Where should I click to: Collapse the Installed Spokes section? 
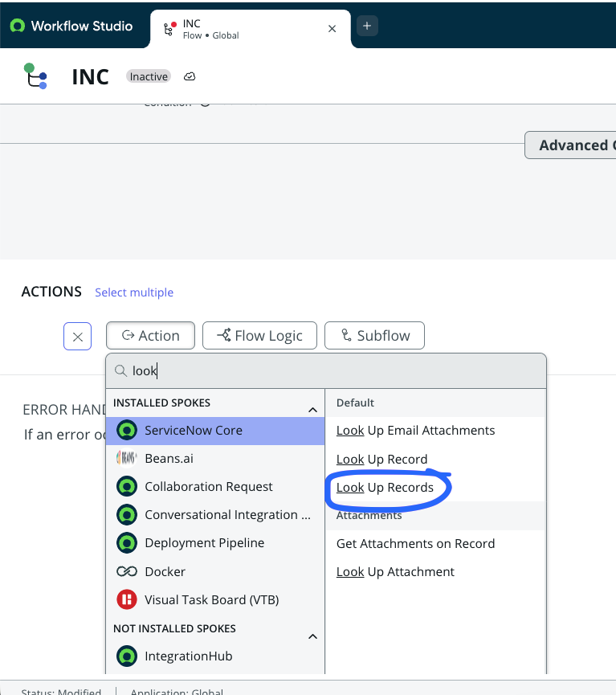pos(312,410)
